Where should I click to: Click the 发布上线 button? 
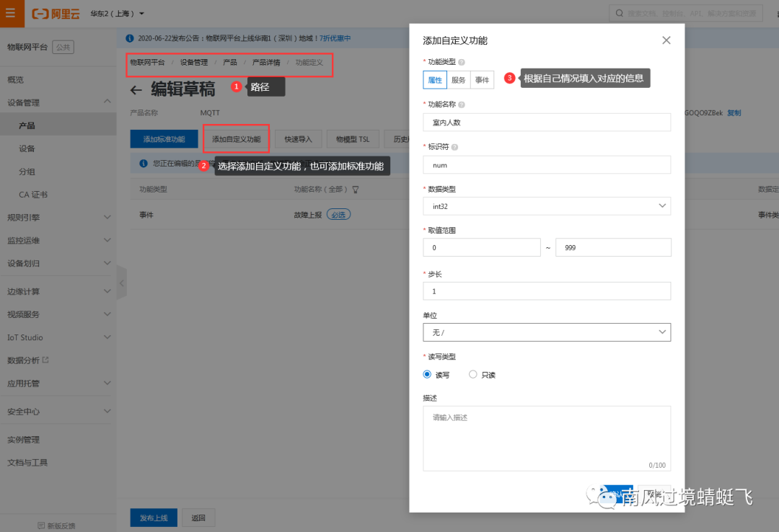click(154, 518)
